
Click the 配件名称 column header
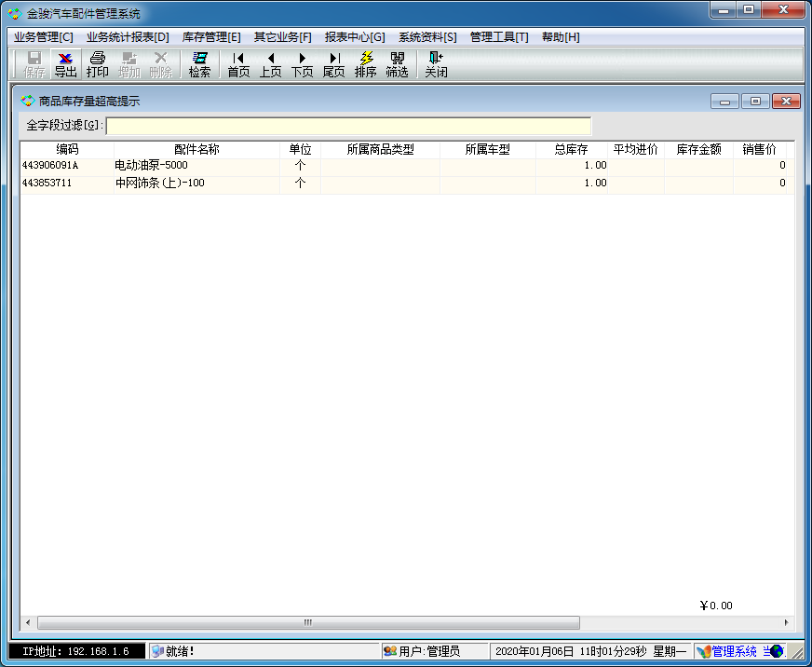[196, 150]
